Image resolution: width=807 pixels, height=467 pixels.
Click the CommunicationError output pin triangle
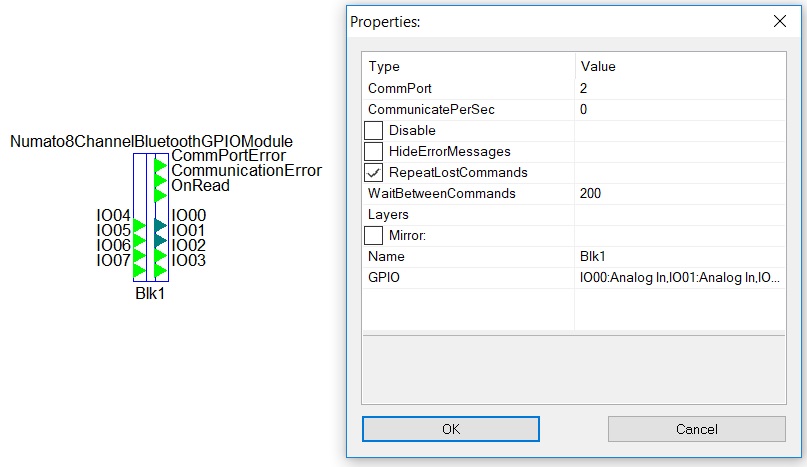[160, 181]
